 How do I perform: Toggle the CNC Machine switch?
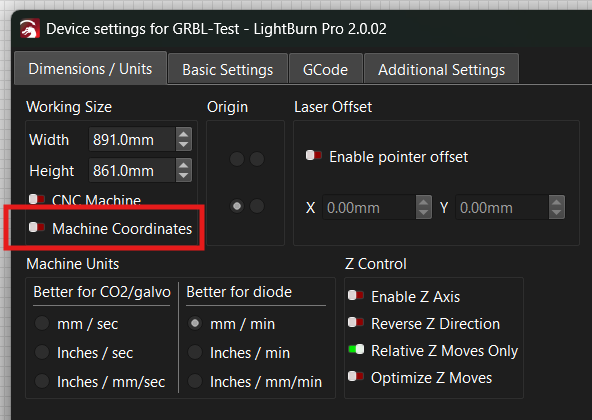point(37,199)
